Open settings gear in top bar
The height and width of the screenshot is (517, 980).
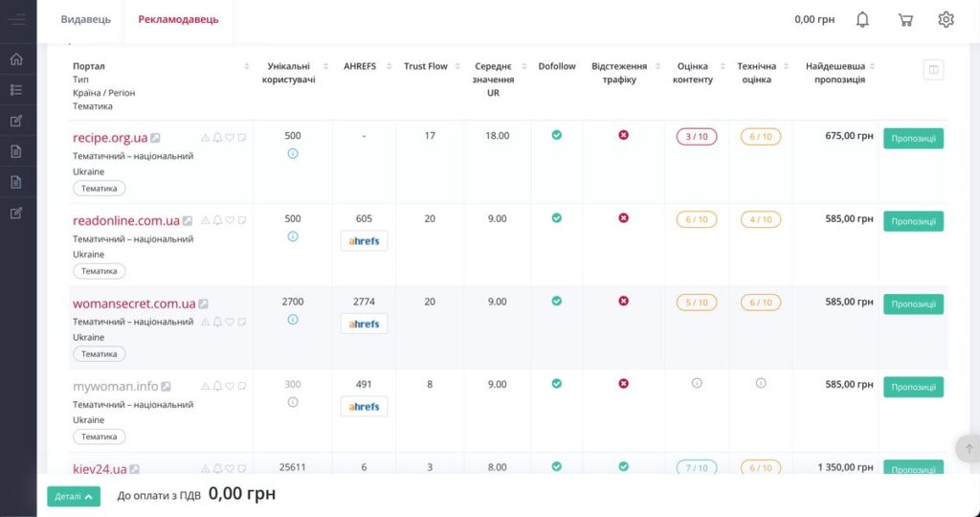[x=946, y=19]
